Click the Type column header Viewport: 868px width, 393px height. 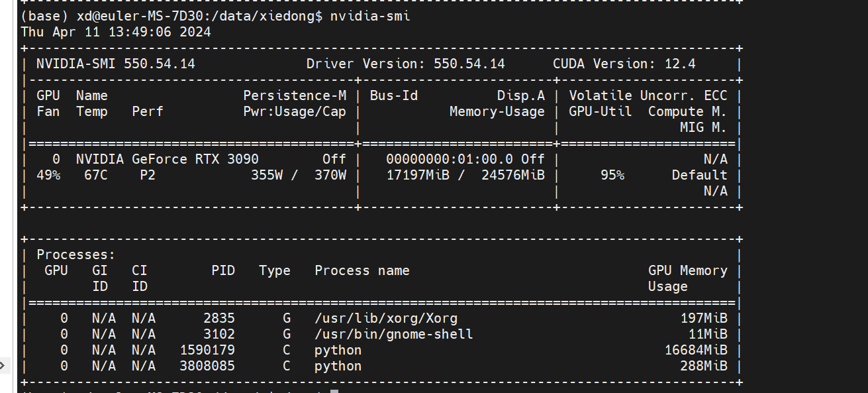[275, 270]
